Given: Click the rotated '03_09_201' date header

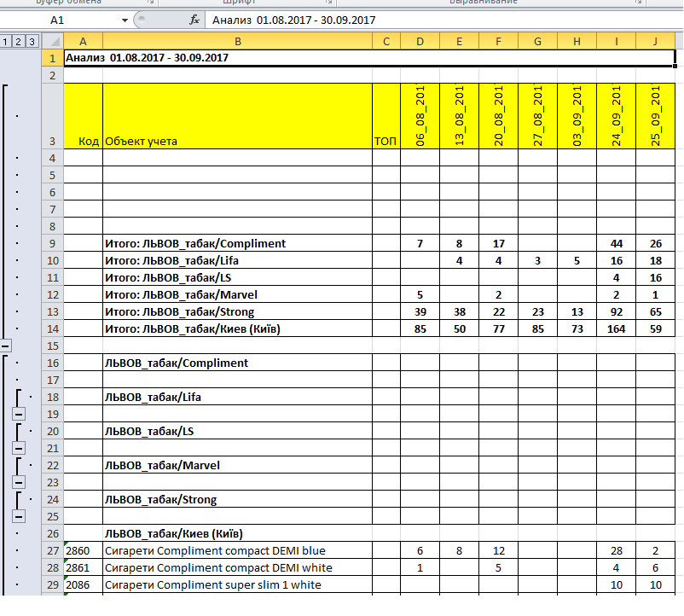Looking at the screenshot, I should pyautogui.click(x=577, y=116).
